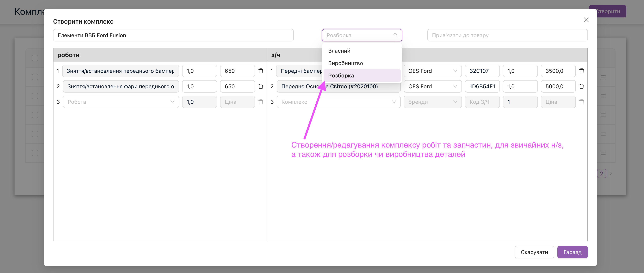Viewport: 644px width, 273px height.
Task: Delete second work row via trash icon
Action: 261,86
